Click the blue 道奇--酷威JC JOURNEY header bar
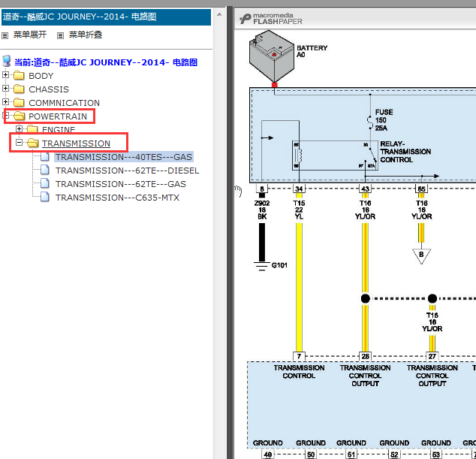This screenshot has width=476, height=459. (106, 17)
